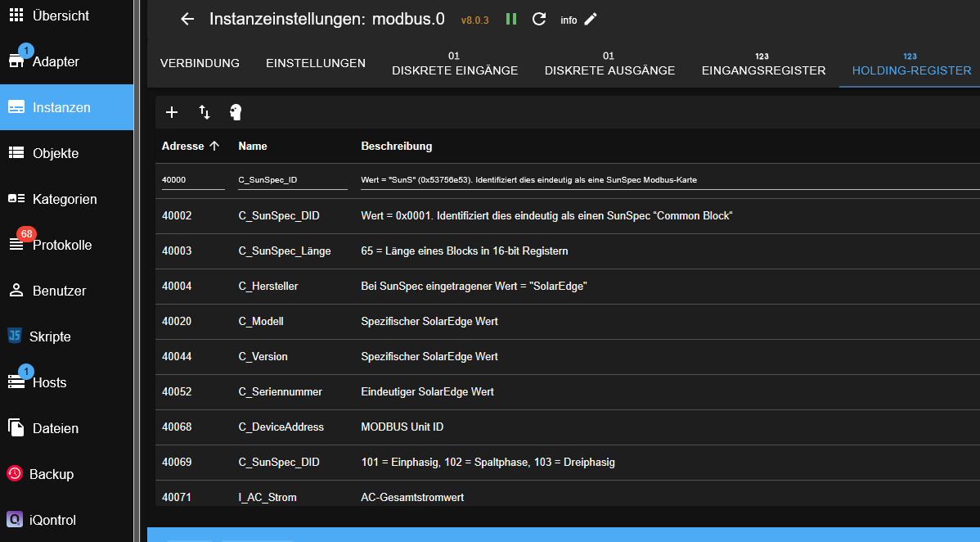Select name cell I_AC_Strom
Image resolution: width=980 pixels, height=542 pixels.
[267, 497]
